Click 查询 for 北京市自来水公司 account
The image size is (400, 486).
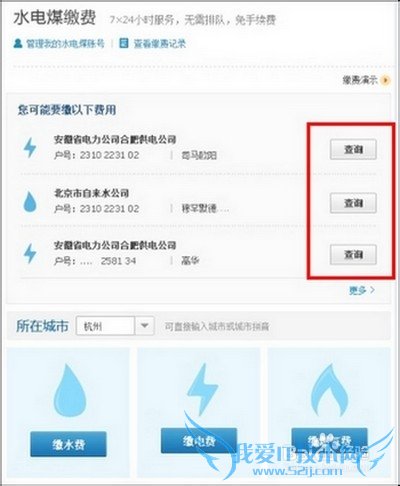353,203
